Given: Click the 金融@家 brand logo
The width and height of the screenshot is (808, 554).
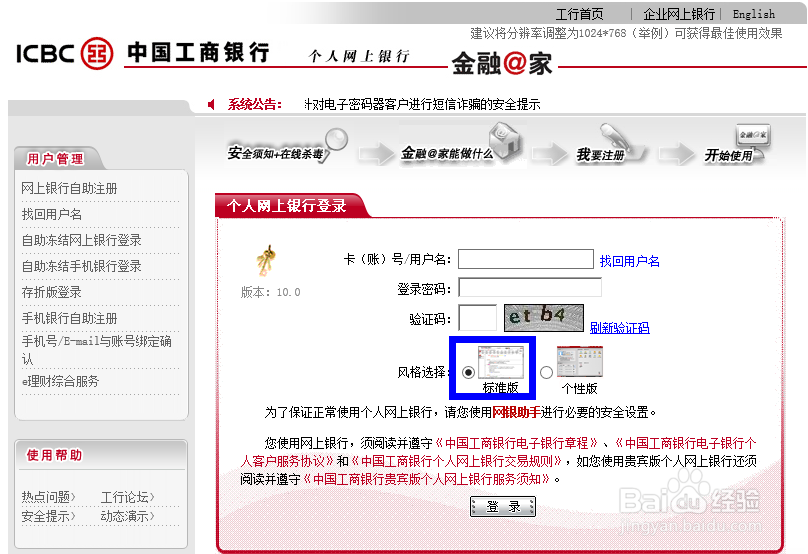Looking at the screenshot, I should coord(502,64).
